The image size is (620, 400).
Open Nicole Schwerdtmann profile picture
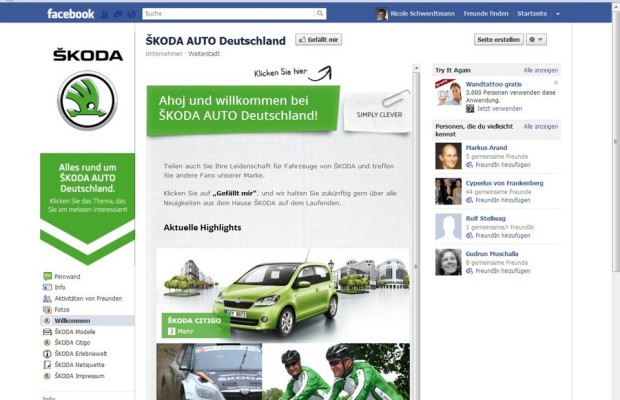point(382,14)
